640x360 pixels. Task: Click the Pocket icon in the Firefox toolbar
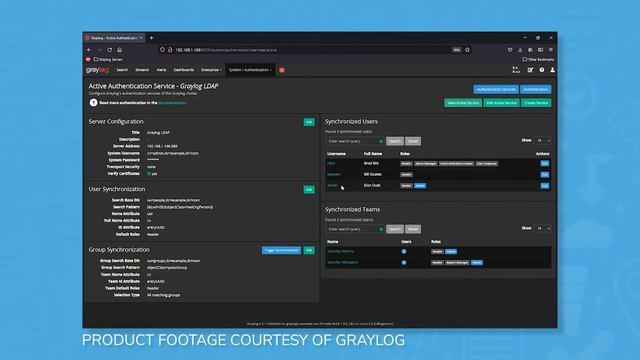tap(510, 50)
